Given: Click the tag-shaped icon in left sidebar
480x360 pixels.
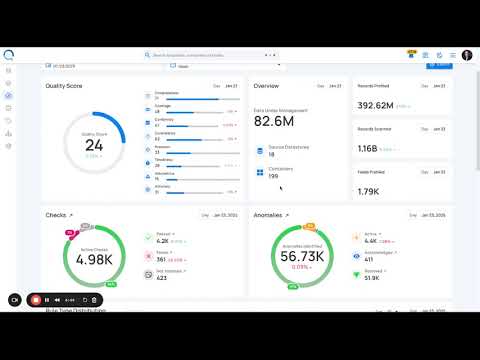Looking at the screenshot, I should pyautogui.click(x=9, y=121).
